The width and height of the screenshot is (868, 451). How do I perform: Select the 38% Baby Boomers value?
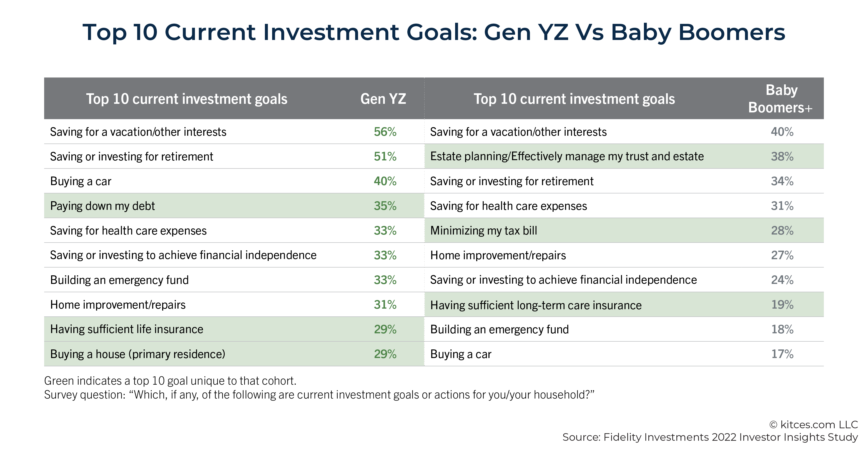pyautogui.click(x=782, y=156)
